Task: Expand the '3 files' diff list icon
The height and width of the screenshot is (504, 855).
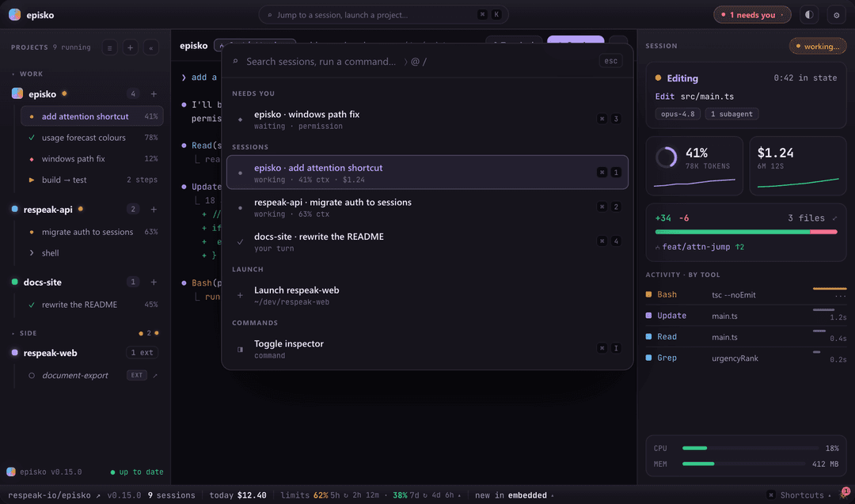Action: [x=834, y=218]
